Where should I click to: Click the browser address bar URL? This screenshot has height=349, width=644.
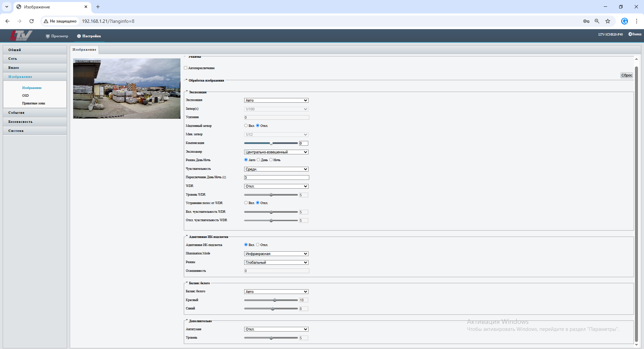pyautogui.click(x=108, y=21)
